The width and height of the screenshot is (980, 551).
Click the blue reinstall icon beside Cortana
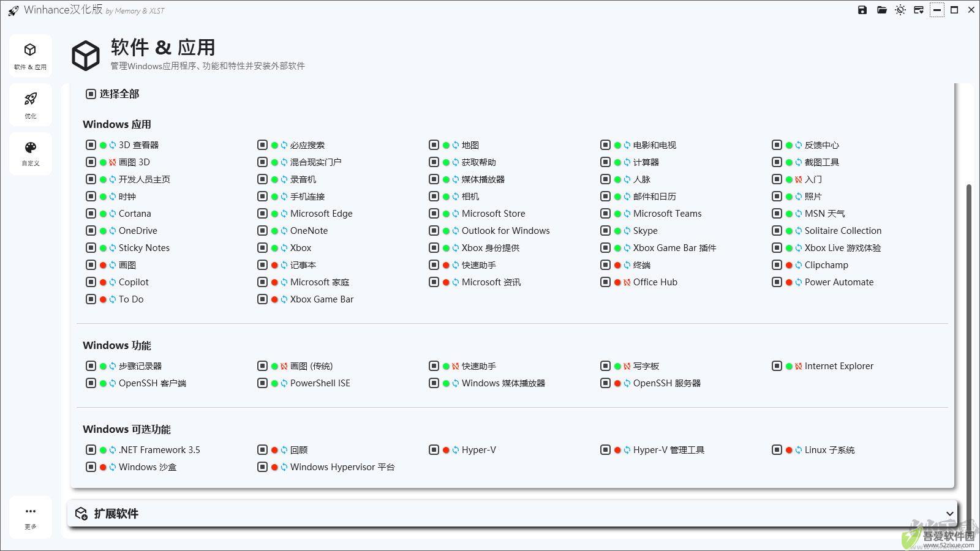(x=113, y=214)
